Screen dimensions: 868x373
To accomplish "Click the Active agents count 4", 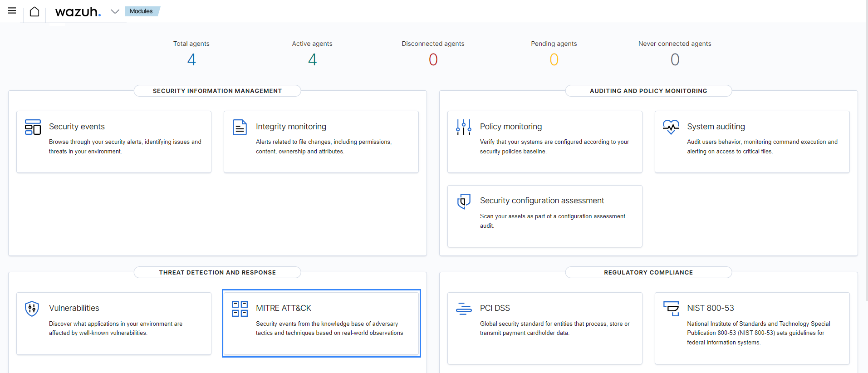I will click(312, 59).
